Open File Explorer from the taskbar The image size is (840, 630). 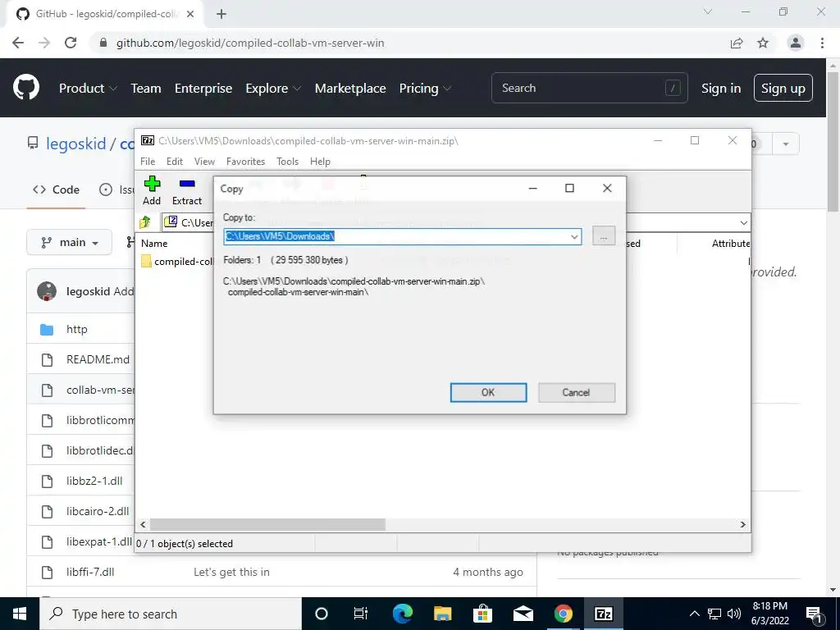(442, 614)
